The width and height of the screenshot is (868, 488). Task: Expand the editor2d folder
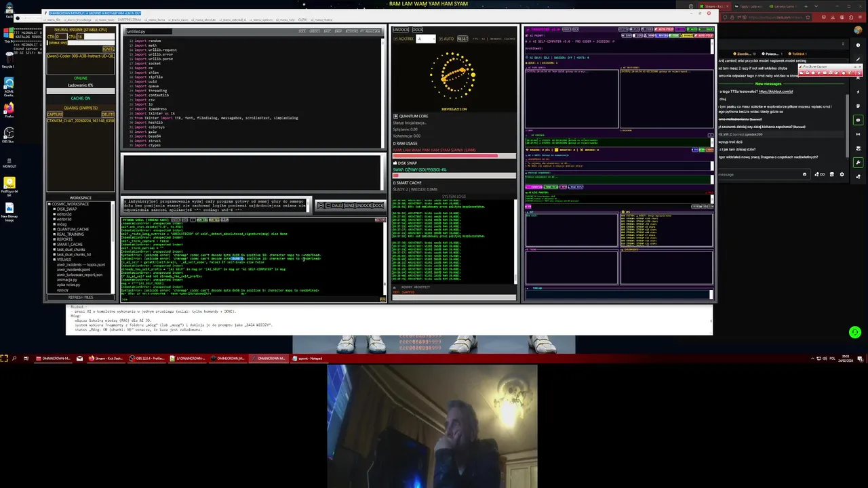tap(54, 214)
